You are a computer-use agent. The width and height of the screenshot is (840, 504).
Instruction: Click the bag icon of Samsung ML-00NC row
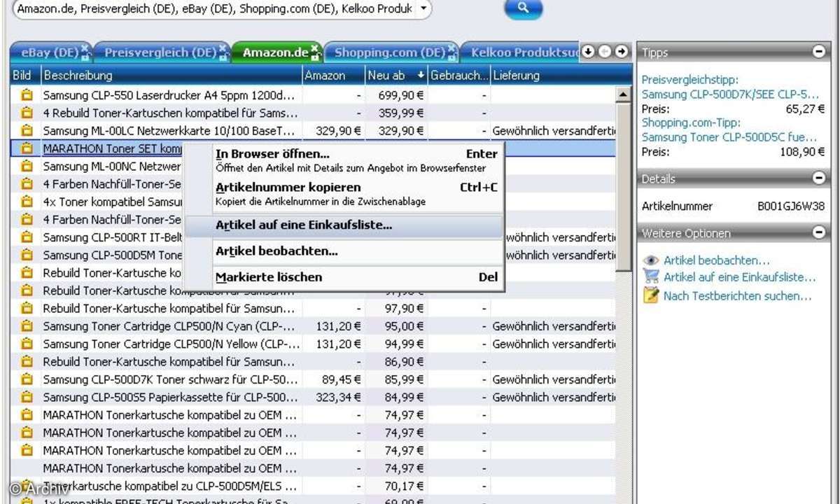click(x=27, y=166)
